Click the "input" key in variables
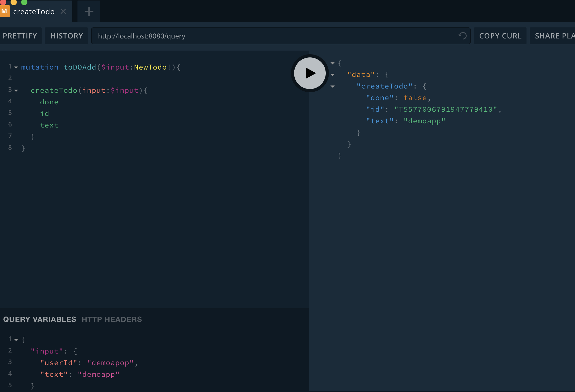The image size is (575, 392). (x=47, y=351)
